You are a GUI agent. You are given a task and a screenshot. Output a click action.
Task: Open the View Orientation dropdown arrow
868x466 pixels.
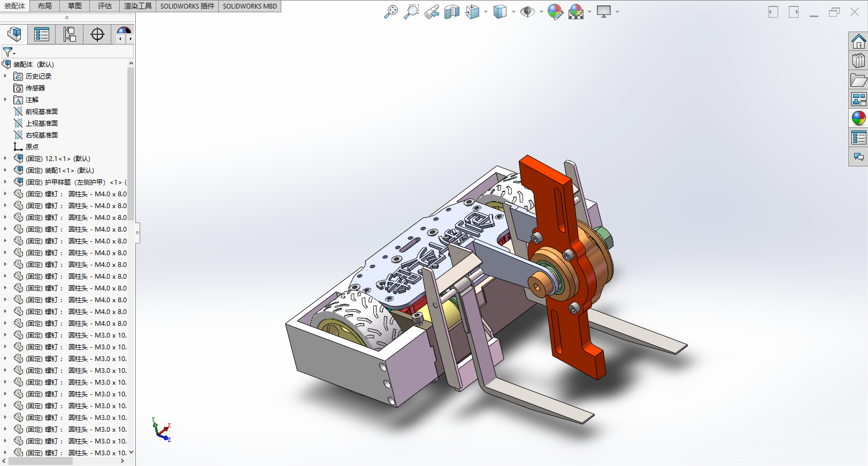(x=486, y=12)
